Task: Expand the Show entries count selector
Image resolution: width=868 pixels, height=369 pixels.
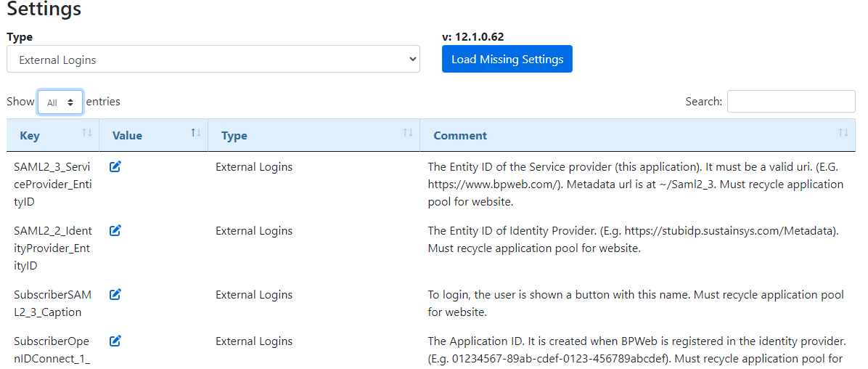Action: click(60, 102)
